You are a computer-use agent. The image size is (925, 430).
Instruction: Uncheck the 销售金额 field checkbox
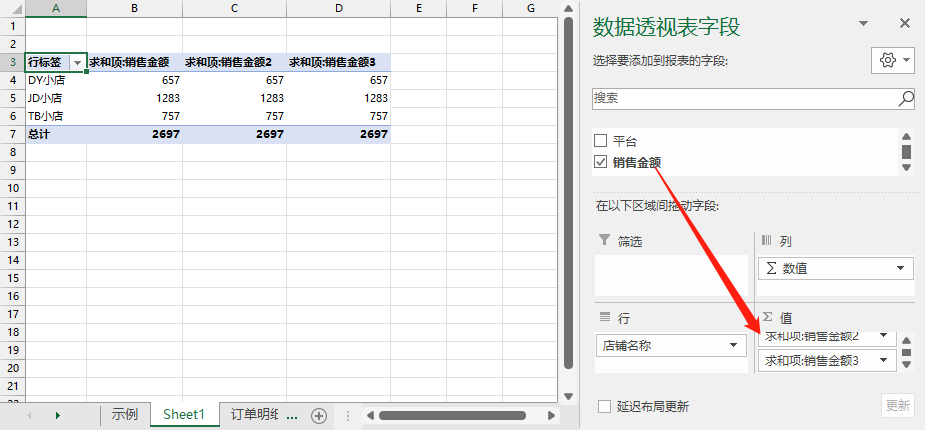600,162
